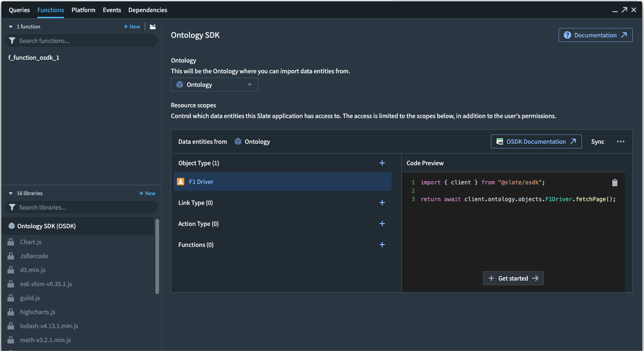Add a Link Type with plus icon
This screenshot has width=644, height=351.
[382, 203]
